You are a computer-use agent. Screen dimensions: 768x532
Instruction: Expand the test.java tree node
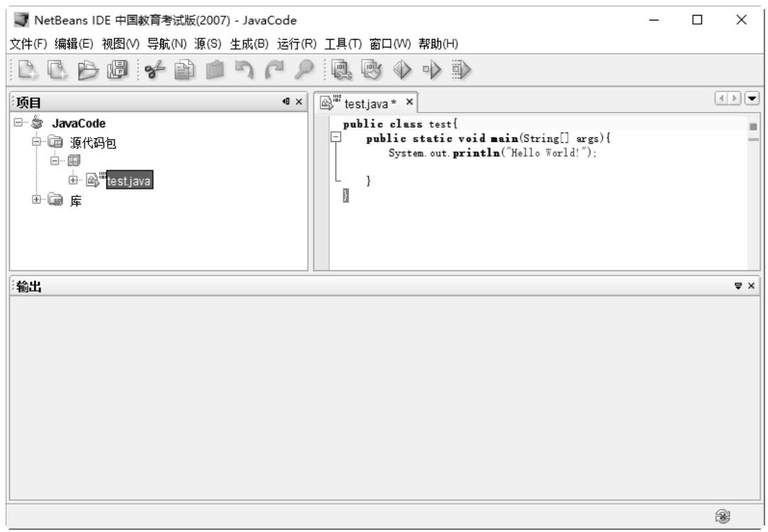(x=73, y=179)
